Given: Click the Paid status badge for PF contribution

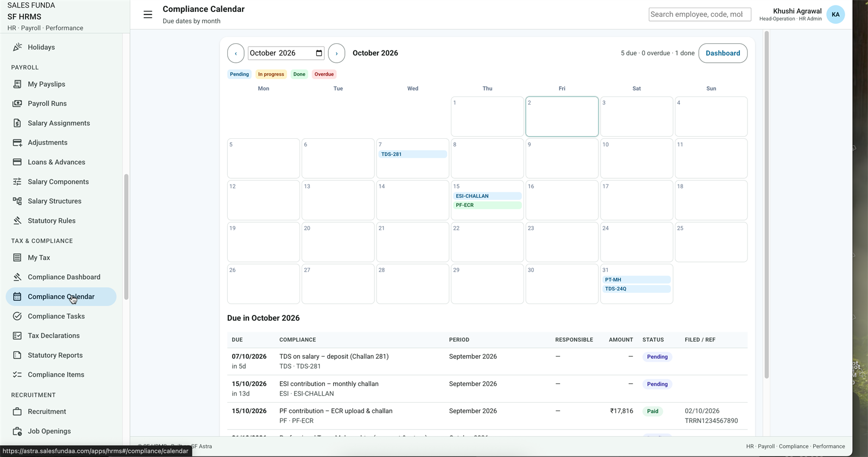Looking at the screenshot, I should [653, 411].
